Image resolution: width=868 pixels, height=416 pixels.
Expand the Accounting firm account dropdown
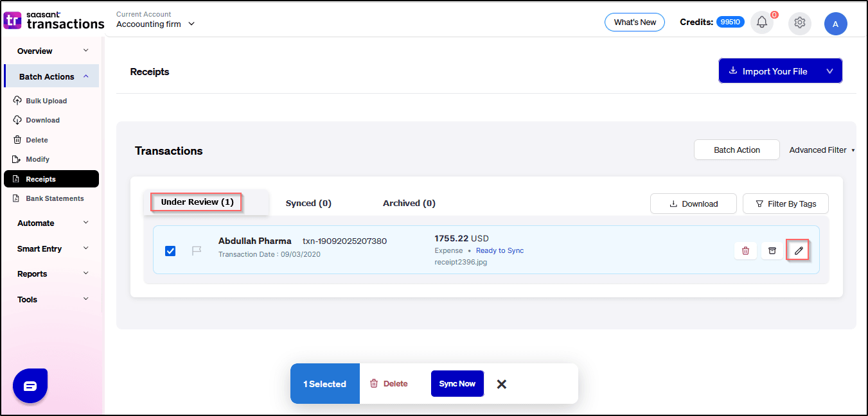[x=191, y=24]
